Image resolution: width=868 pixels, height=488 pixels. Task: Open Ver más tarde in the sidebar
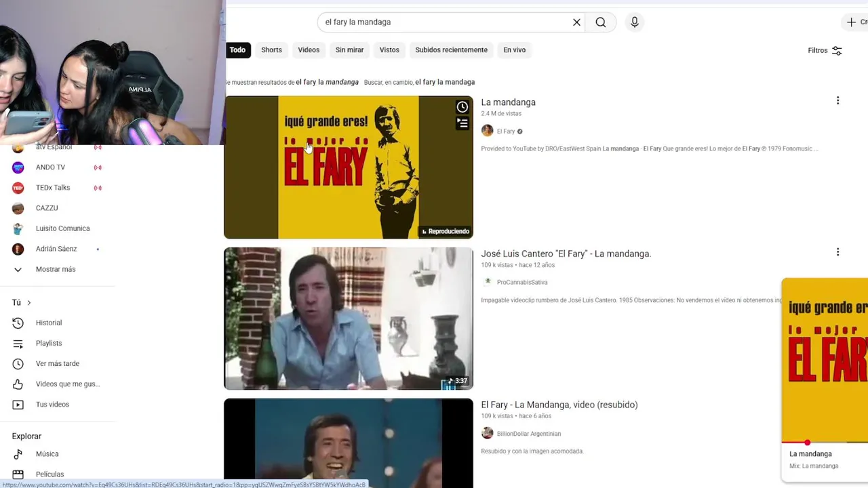(58, 363)
